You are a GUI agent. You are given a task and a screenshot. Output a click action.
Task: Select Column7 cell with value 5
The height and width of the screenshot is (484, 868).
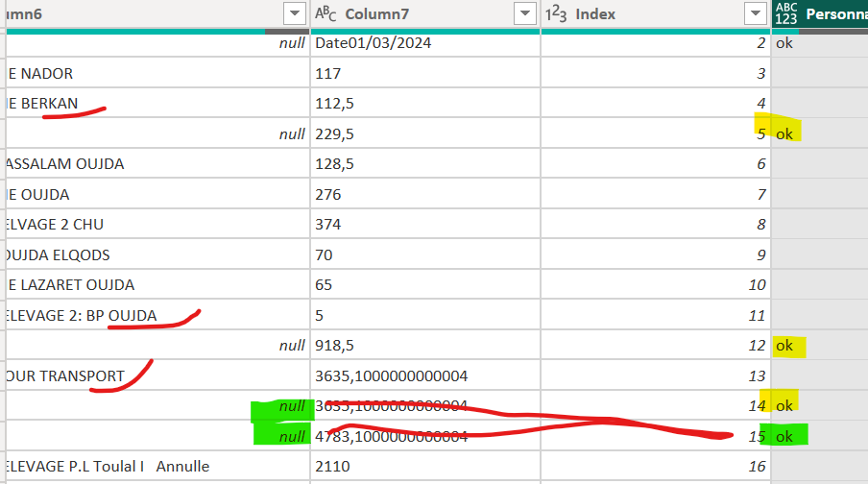point(425,315)
